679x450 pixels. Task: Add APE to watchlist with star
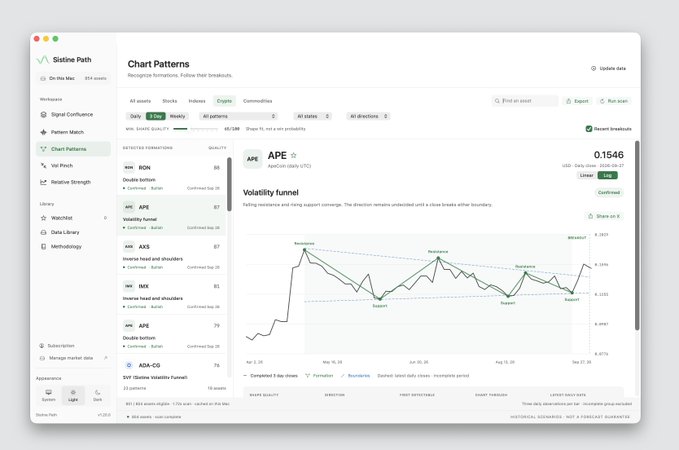(294, 155)
